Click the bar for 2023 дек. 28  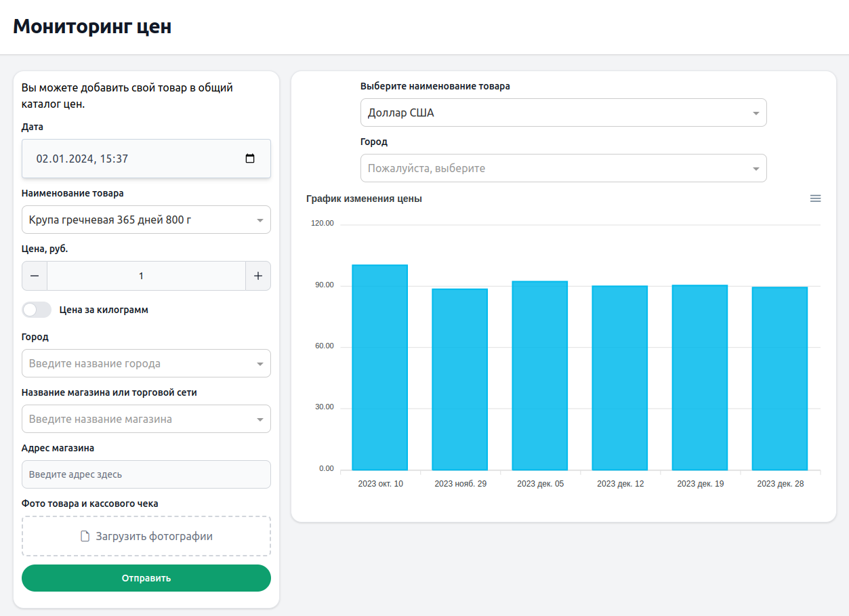[780, 379]
